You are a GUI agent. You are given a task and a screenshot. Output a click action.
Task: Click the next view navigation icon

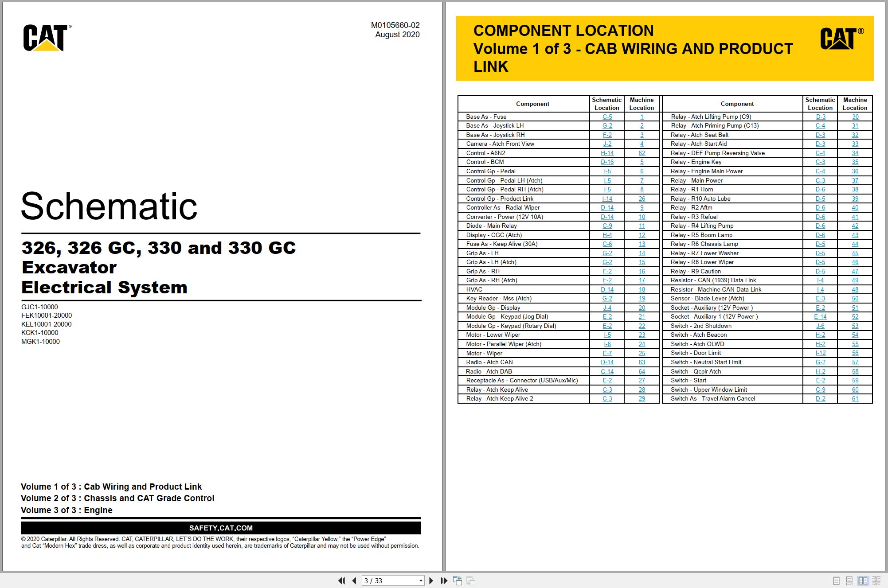[x=471, y=580]
